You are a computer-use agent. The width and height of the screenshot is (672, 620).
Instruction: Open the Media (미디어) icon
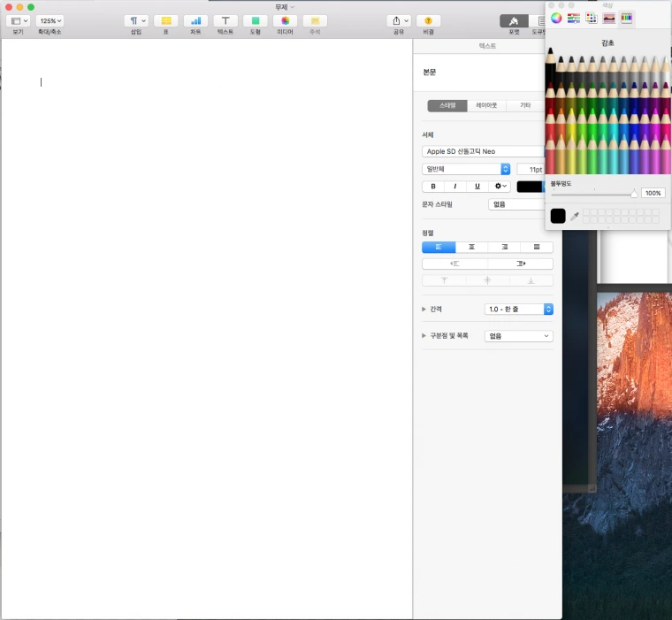[x=285, y=20]
